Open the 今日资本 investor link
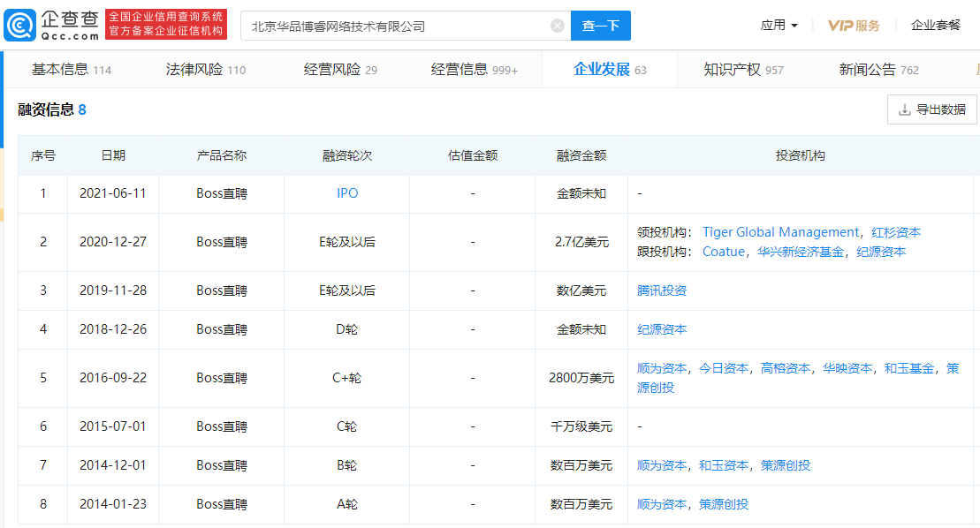Screen dimensions: 980x528 pos(724,368)
